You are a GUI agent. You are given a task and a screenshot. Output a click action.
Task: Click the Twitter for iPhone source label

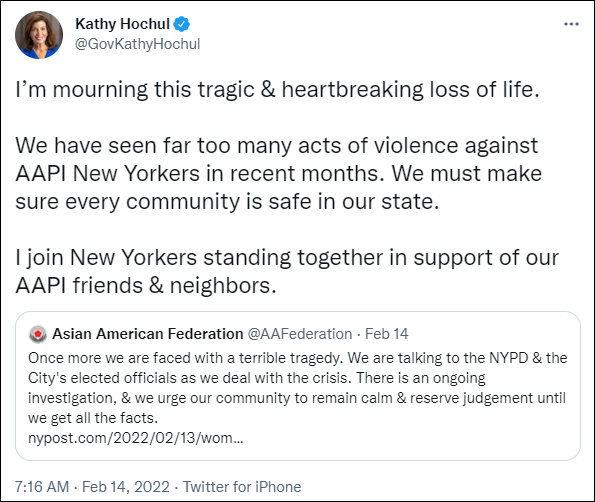pyautogui.click(x=242, y=486)
